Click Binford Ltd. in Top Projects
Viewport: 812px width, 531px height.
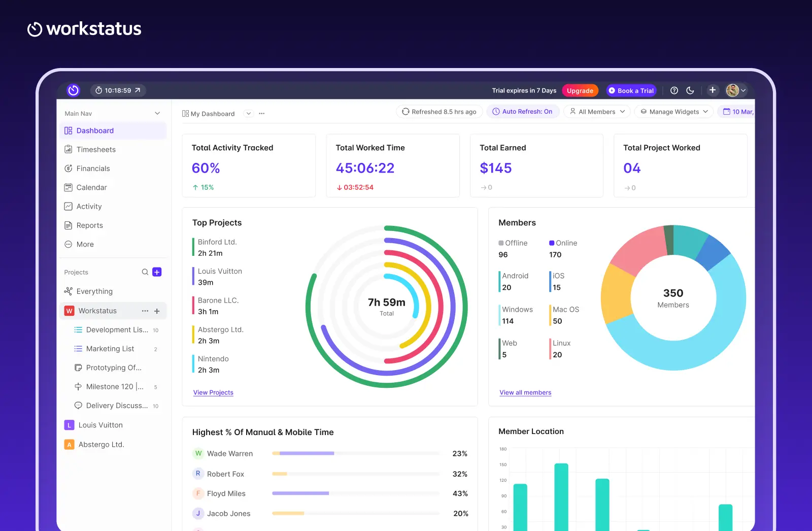click(x=217, y=242)
